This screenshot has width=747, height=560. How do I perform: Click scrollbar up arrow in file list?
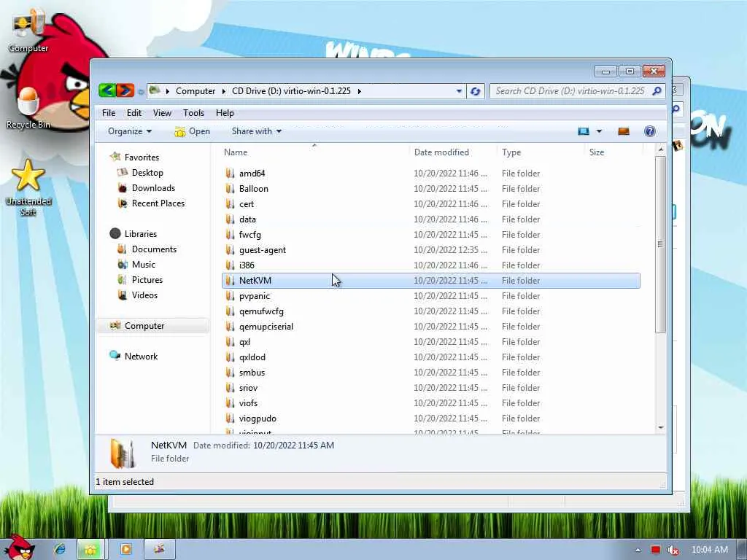[660, 150]
